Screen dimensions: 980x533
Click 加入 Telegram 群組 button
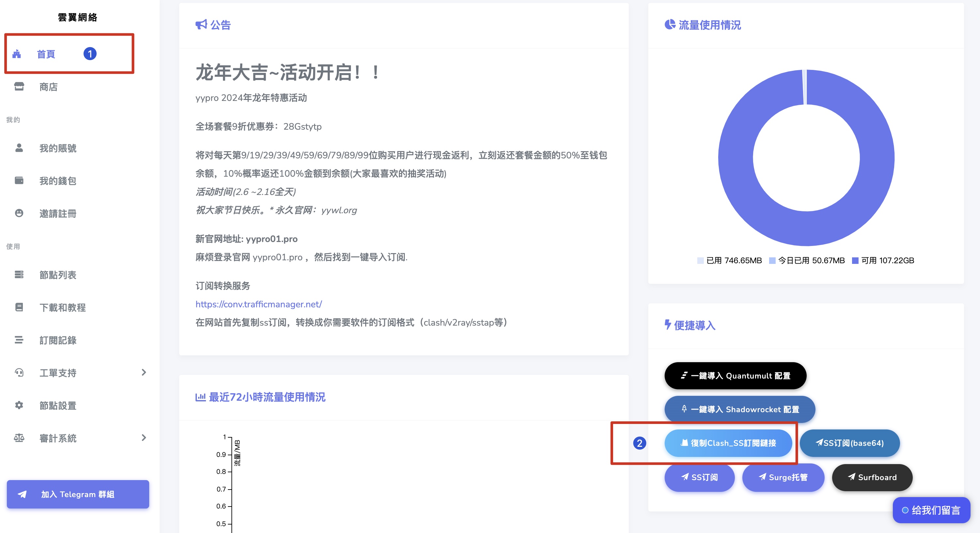[78, 494]
